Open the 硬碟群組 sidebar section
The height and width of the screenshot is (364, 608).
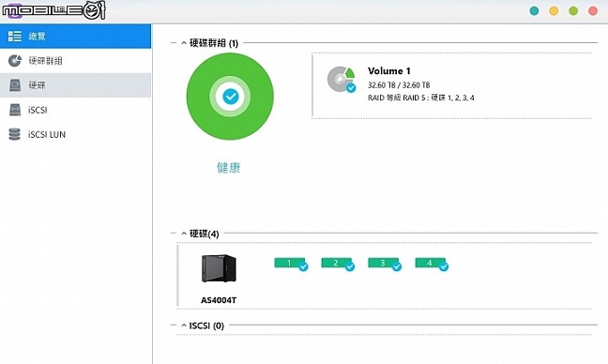pyautogui.click(x=75, y=60)
